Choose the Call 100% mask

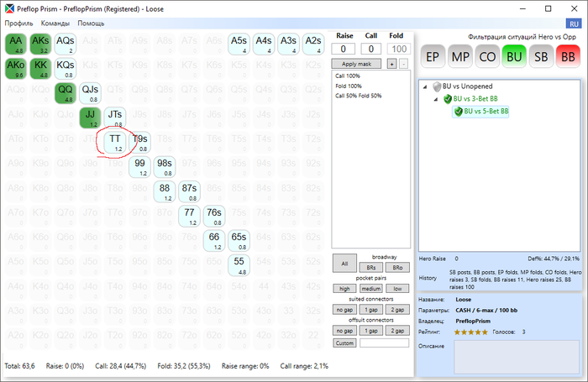click(348, 76)
